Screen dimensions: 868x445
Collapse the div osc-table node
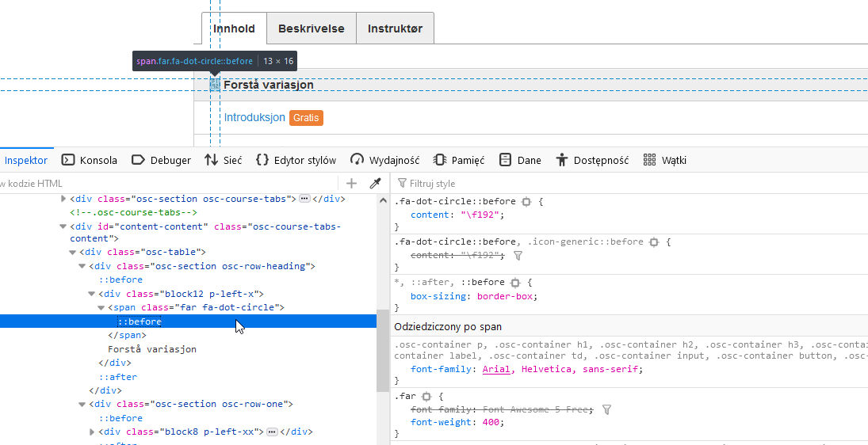point(73,253)
